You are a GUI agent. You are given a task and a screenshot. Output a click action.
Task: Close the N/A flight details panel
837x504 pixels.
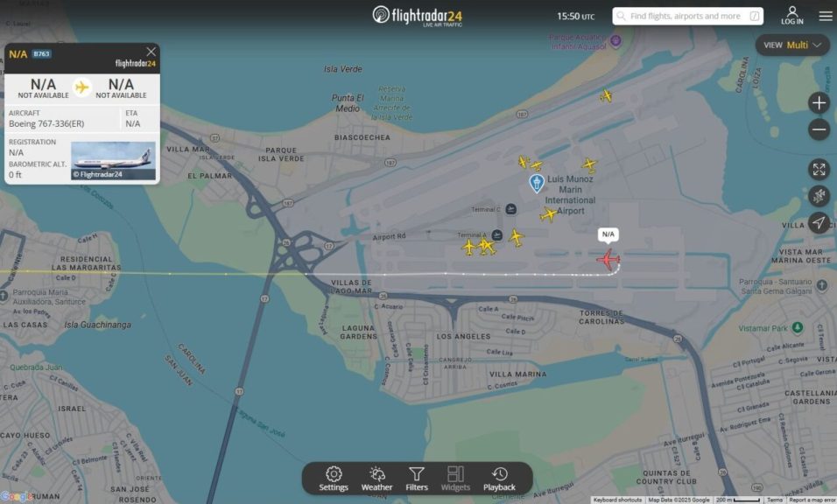pyautogui.click(x=151, y=52)
